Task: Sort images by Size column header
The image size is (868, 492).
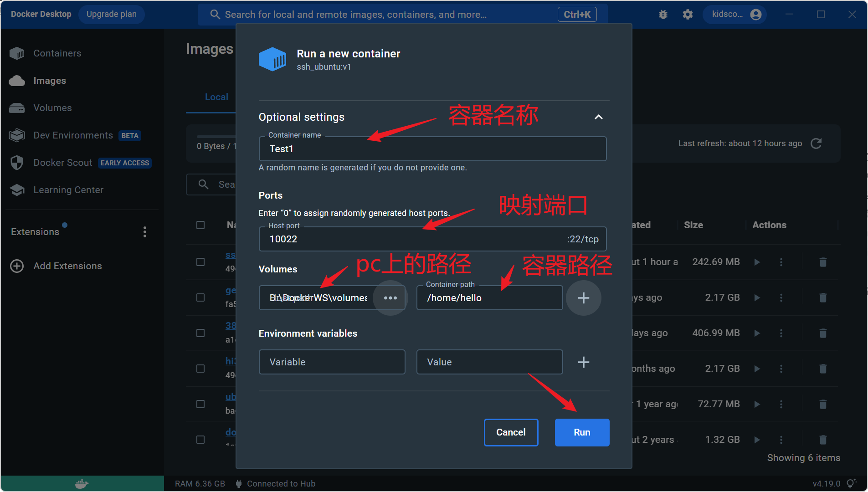Action: coord(693,225)
